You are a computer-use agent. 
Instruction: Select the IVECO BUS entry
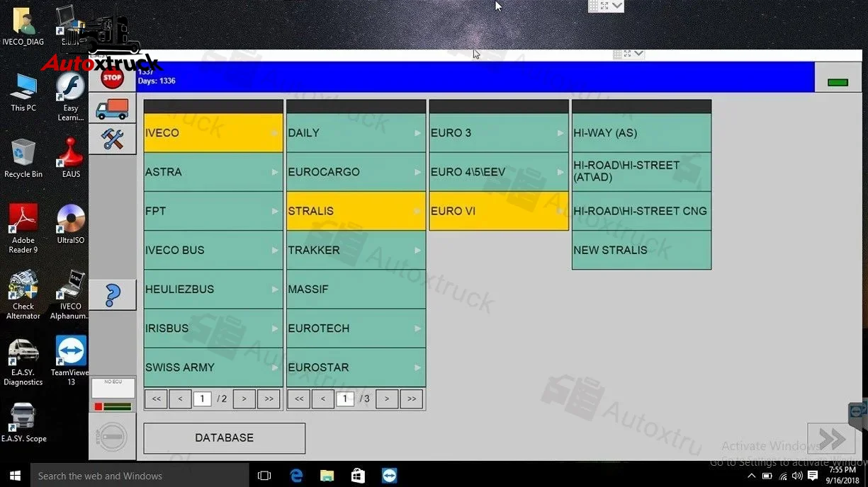click(x=213, y=250)
